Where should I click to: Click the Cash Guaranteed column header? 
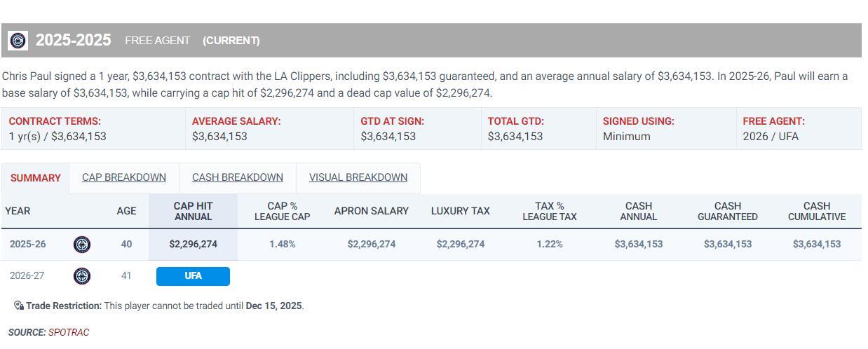coord(727,211)
